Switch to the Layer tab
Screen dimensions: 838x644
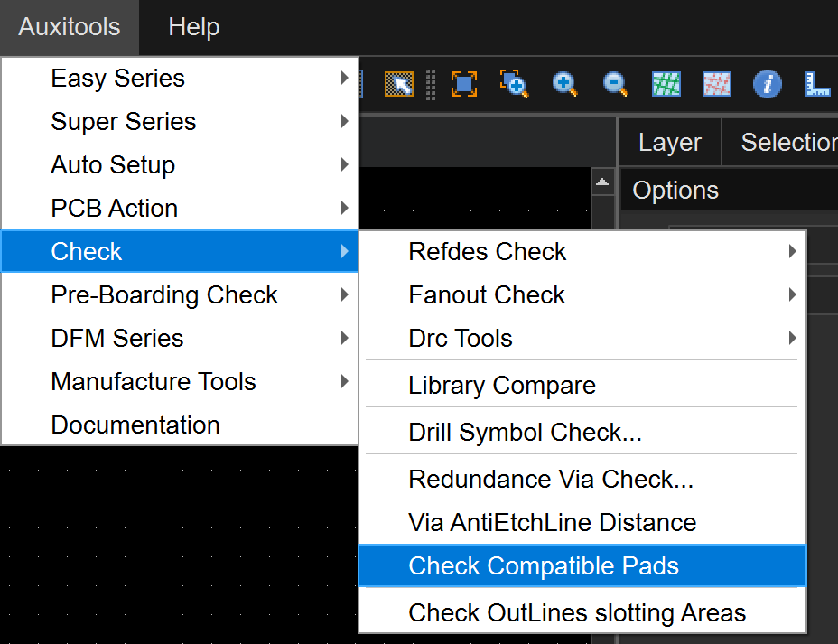[669, 143]
